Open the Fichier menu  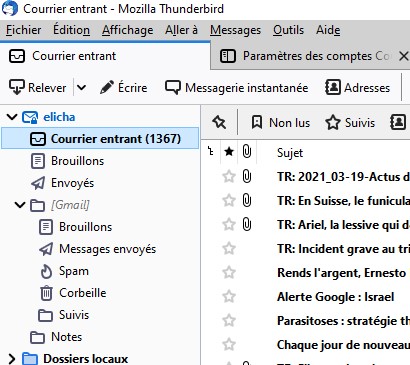(x=23, y=30)
